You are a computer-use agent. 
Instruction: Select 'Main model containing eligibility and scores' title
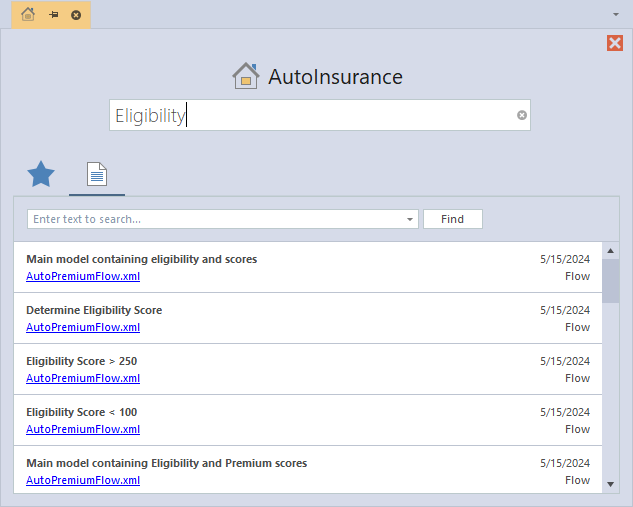click(x=142, y=259)
